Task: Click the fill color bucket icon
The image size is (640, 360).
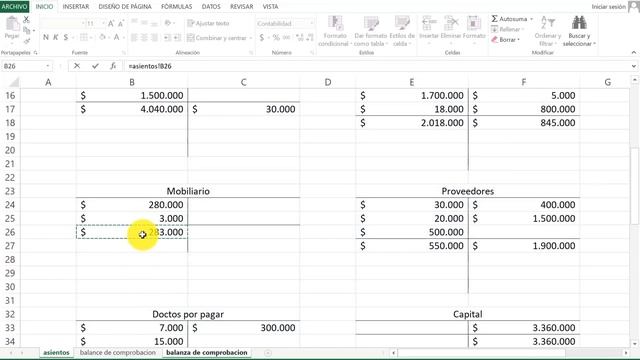Action: tap(102, 38)
